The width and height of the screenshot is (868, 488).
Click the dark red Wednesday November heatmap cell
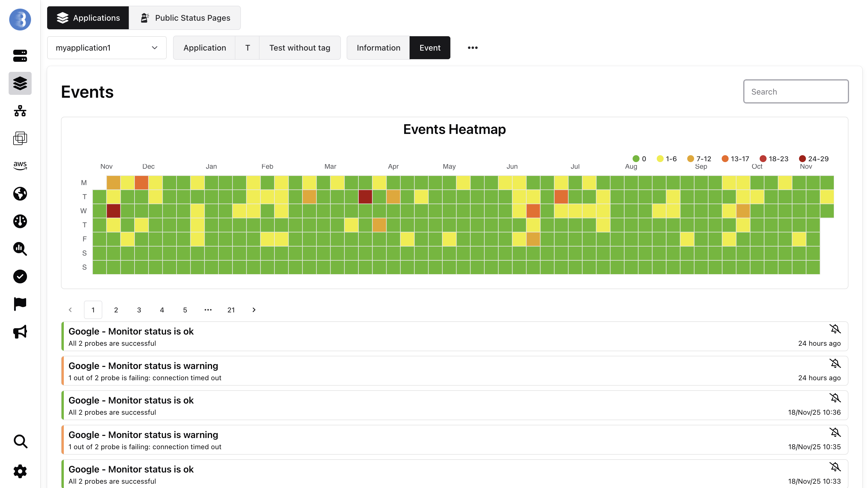pos(114,211)
